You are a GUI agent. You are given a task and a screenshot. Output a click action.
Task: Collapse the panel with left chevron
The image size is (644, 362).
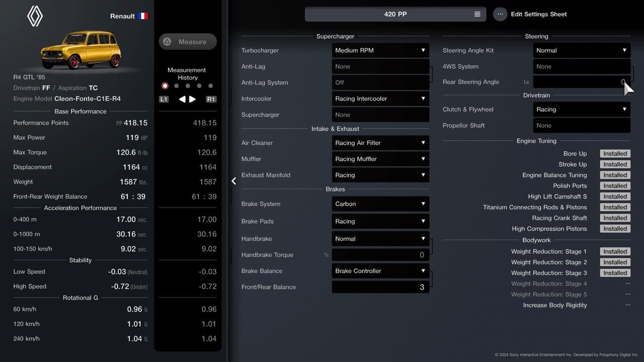point(234,181)
